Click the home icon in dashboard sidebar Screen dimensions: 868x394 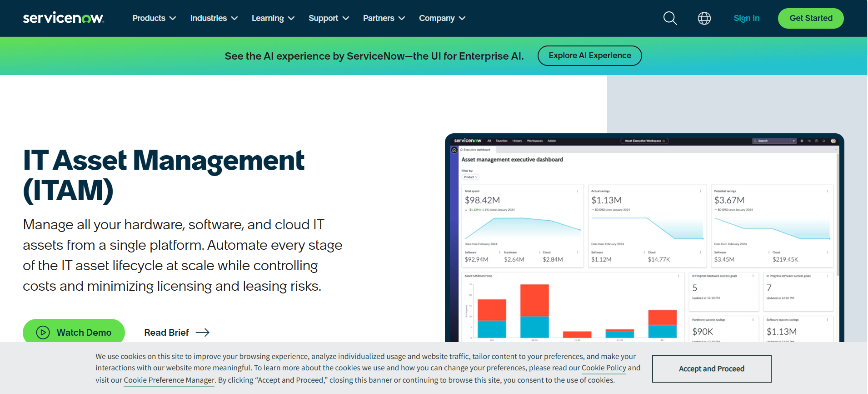pyautogui.click(x=454, y=150)
